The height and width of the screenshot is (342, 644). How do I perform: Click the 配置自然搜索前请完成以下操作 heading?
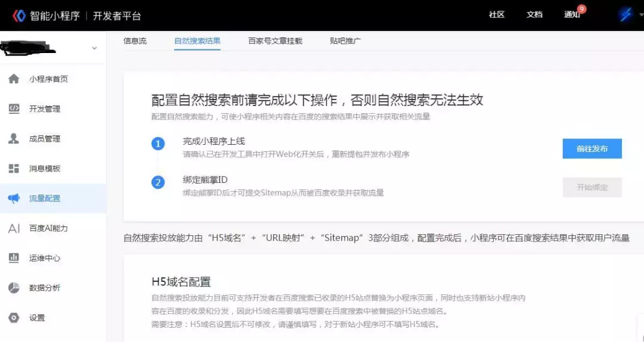[317, 100]
